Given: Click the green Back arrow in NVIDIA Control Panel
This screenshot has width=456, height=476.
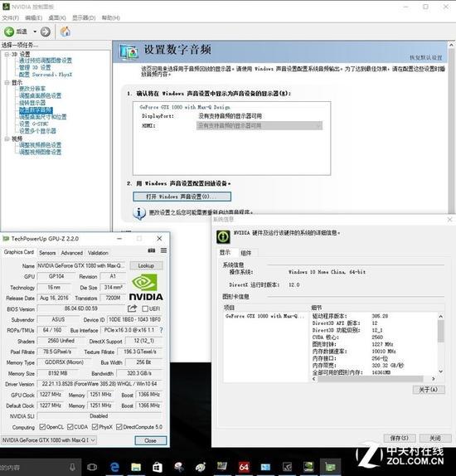Looking at the screenshot, I should pyautogui.click(x=9, y=32).
